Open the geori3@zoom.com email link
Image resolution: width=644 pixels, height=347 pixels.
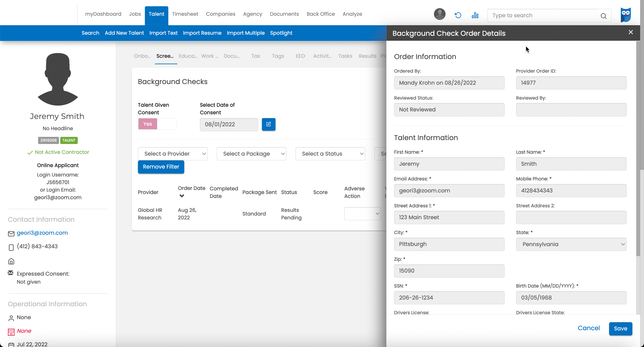pos(42,233)
